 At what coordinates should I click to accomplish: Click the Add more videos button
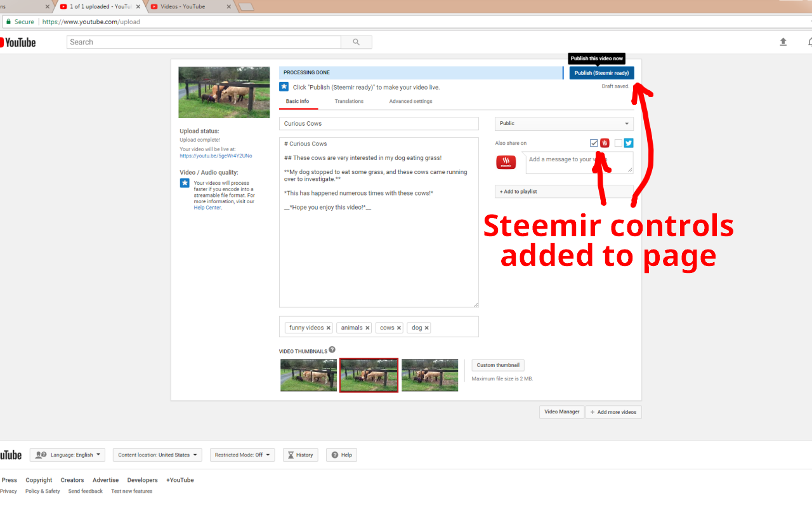(x=613, y=412)
